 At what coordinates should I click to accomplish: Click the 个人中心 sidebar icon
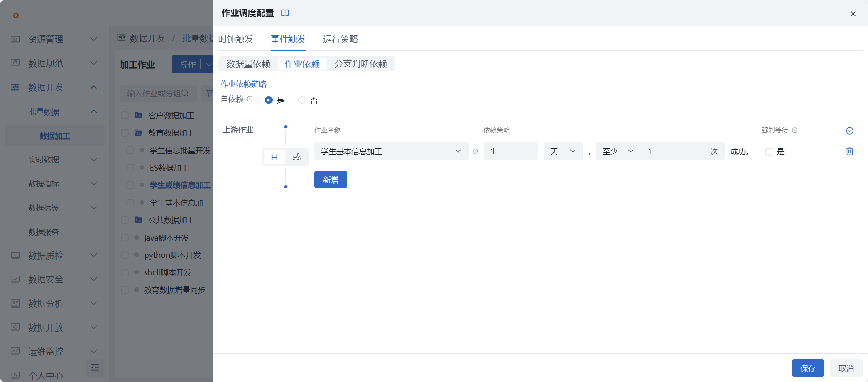pyautogui.click(x=15, y=375)
